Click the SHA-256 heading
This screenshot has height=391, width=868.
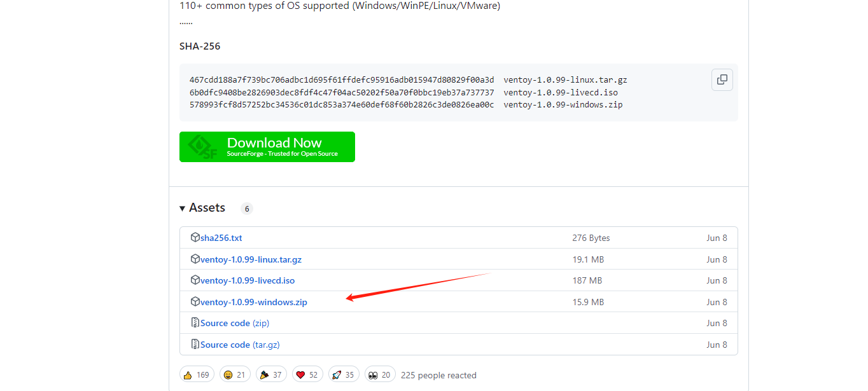click(200, 46)
